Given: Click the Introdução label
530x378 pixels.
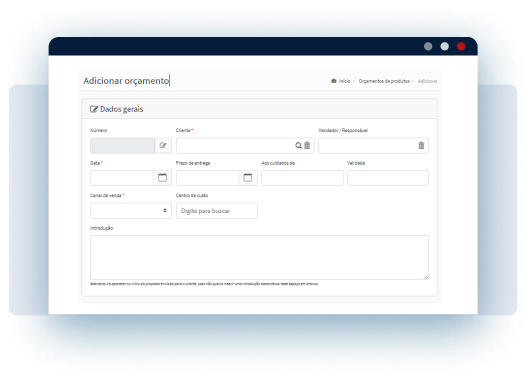Looking at the screenshot, I should pos(101,228).
